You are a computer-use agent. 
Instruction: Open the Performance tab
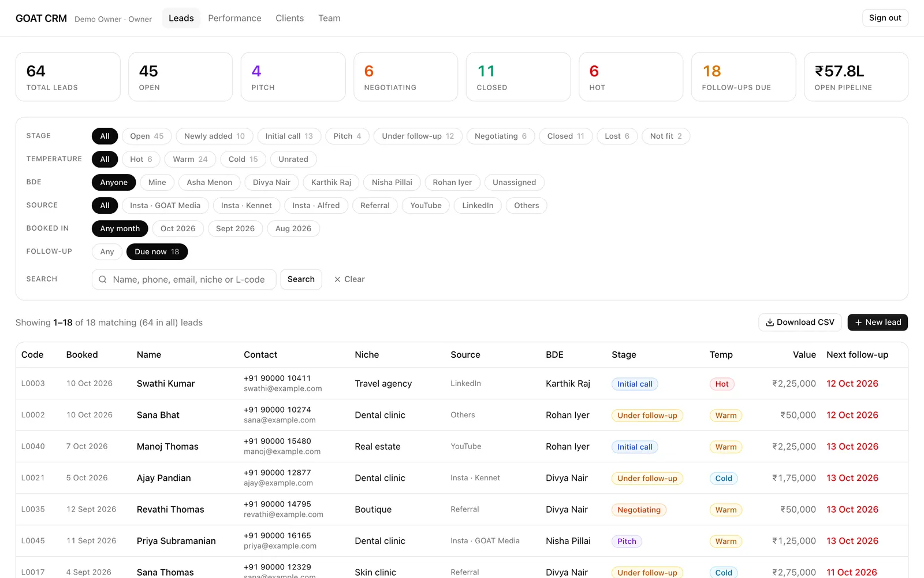pyautogui.click(x=234, y=18)
